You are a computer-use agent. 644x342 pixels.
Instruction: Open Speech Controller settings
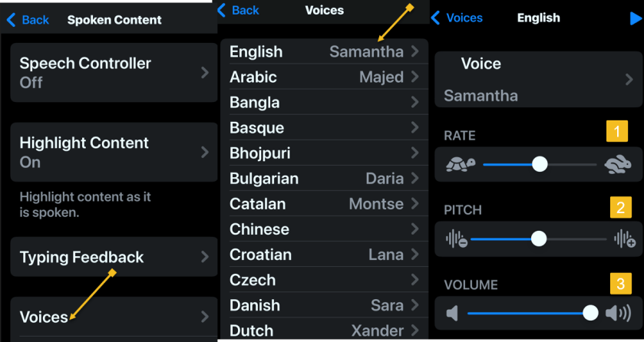coord(114,73)
